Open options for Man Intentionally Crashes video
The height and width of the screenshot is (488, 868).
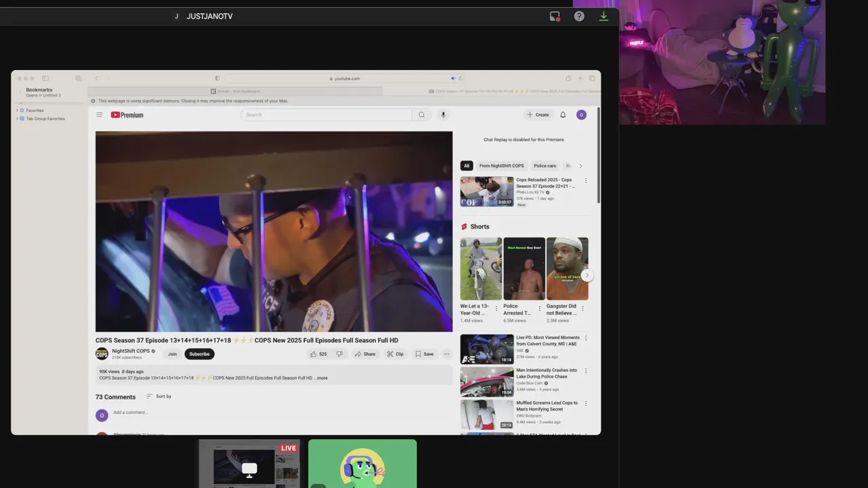click(586, 371)
